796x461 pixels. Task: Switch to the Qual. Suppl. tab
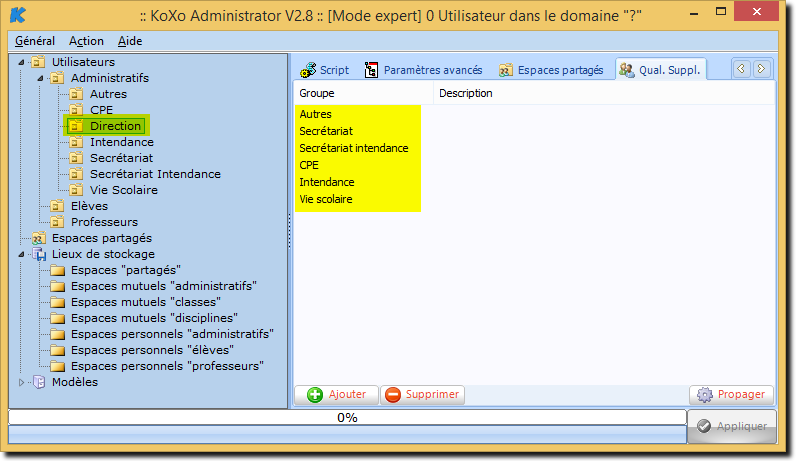click(x=660, y=70)
